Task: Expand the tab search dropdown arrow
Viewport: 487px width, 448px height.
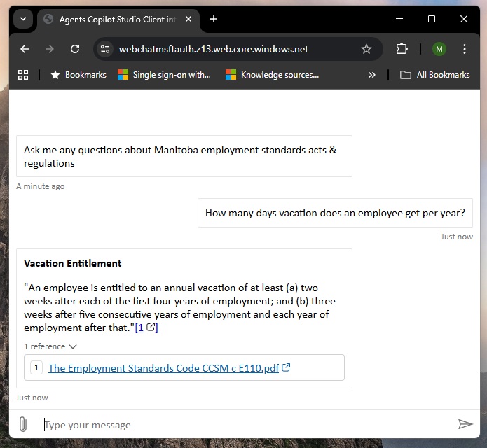Action: pos(23,19)
